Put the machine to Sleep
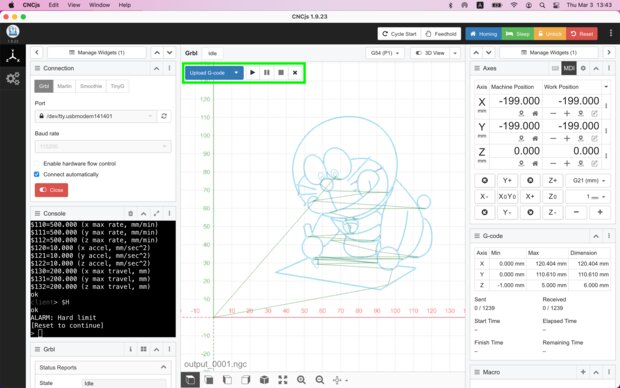This screenshot has height=388, width=620. (518, 34)
